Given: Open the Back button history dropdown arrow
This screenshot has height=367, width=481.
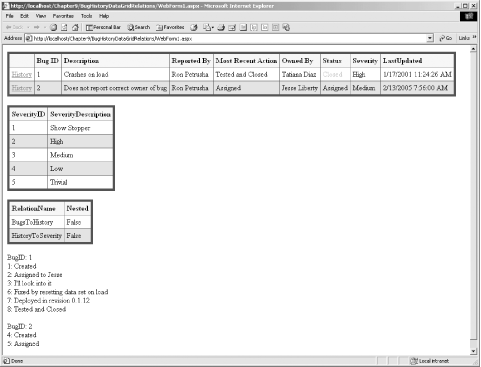Looking at the screenshot, I should pyautogui.click(x=28, y=27).
